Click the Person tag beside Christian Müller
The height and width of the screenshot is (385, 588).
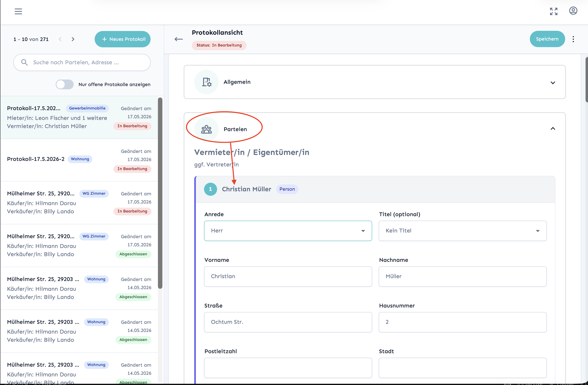tap(287, 189)
